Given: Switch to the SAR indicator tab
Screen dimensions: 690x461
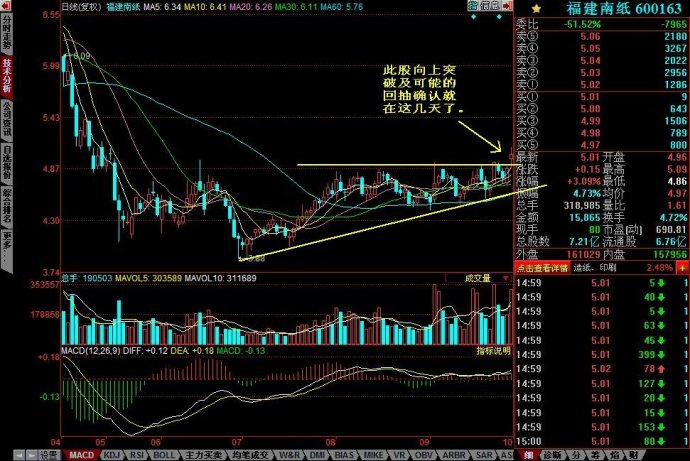Looking at the screenshot, I should click(484, 455).
